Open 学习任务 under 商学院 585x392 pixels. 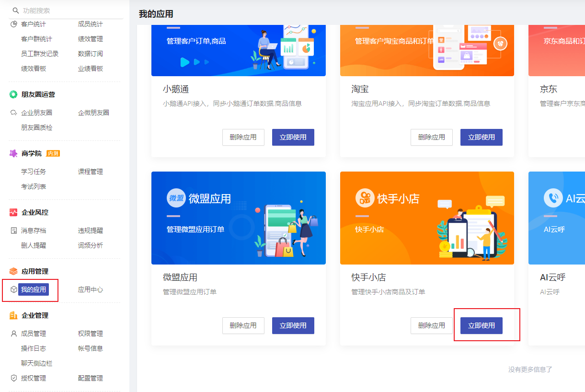coord(34,172)
